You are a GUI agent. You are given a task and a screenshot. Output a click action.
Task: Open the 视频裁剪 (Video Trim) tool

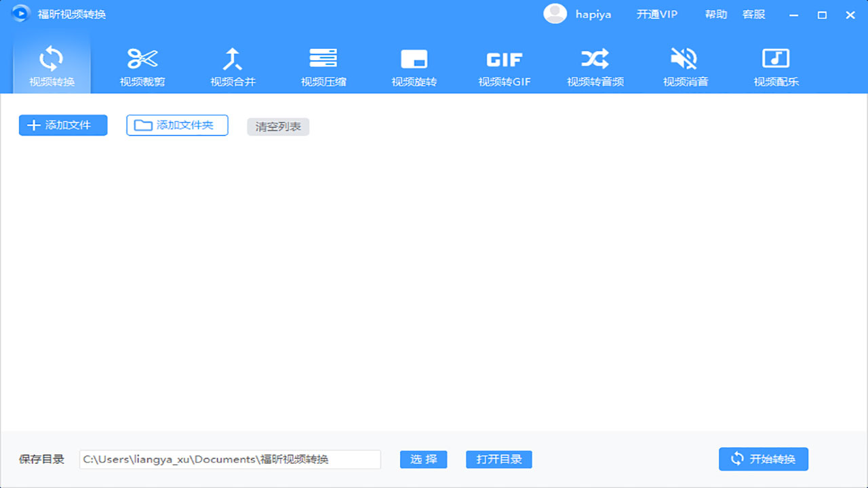tap(142, 64)
